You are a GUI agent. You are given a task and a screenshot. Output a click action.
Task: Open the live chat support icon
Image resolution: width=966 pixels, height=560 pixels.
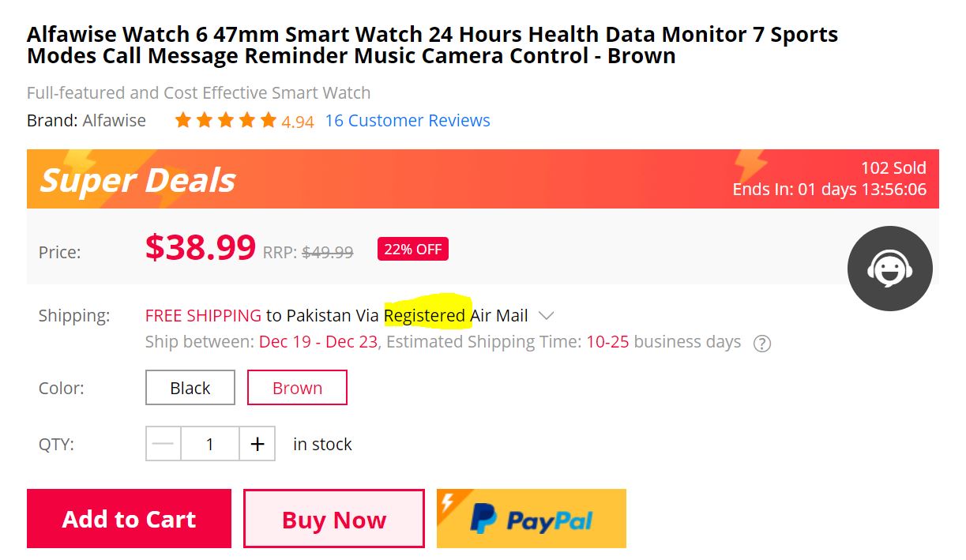(889, 269)
